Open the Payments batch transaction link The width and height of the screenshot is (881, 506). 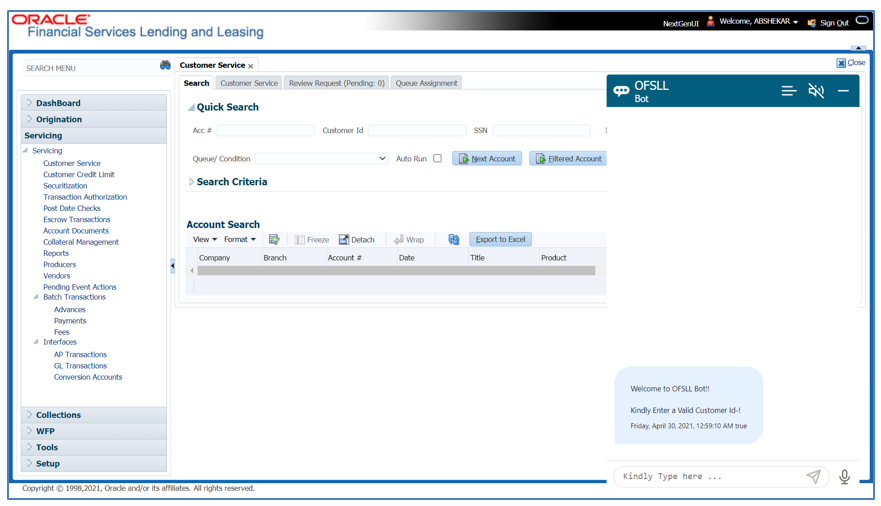pos(70,321)
